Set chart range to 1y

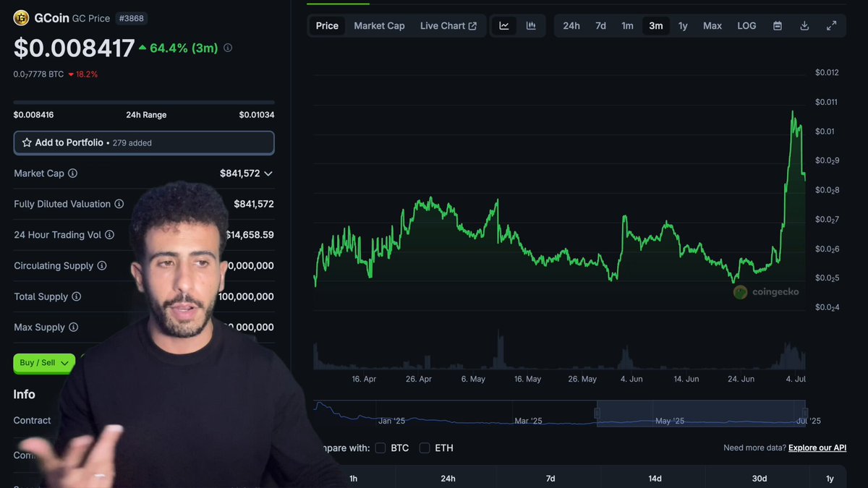point(683,25)
